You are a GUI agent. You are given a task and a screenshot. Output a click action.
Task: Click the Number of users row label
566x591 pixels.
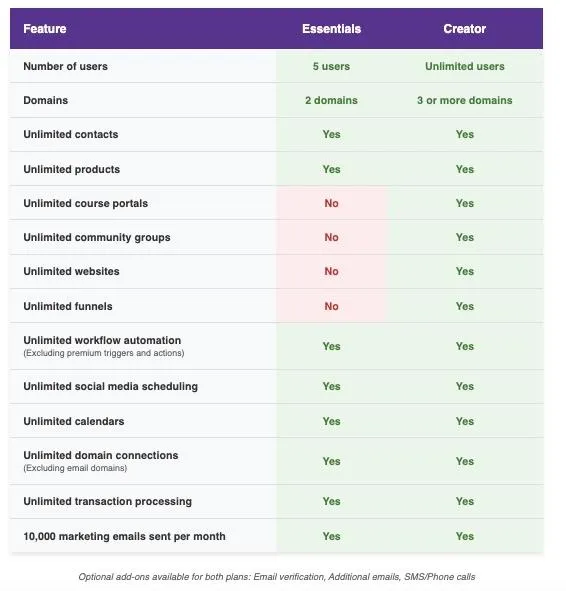click(66, 66)
